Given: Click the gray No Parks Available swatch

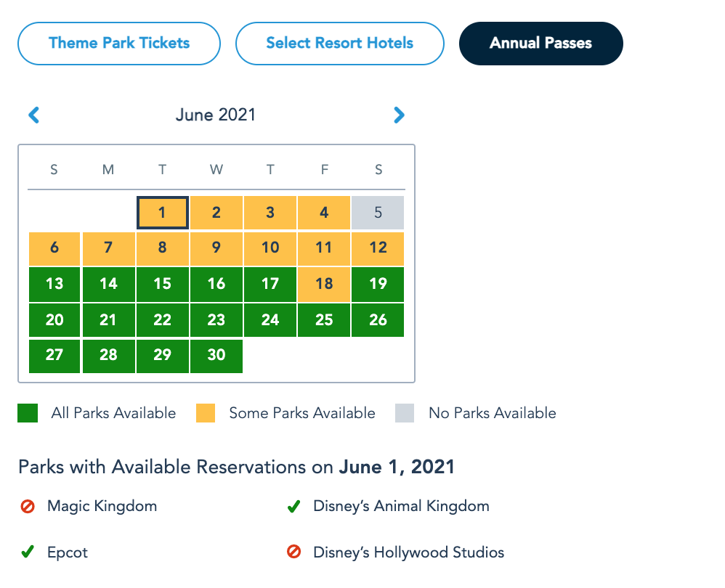Looking at the screenshot, I should click(x=405, y=413).
